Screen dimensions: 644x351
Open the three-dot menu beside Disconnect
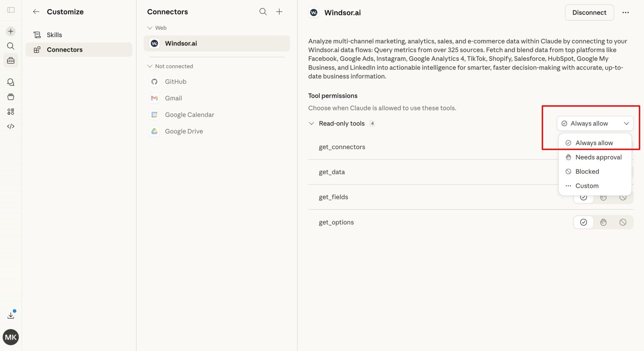click(x=625, y=13)
